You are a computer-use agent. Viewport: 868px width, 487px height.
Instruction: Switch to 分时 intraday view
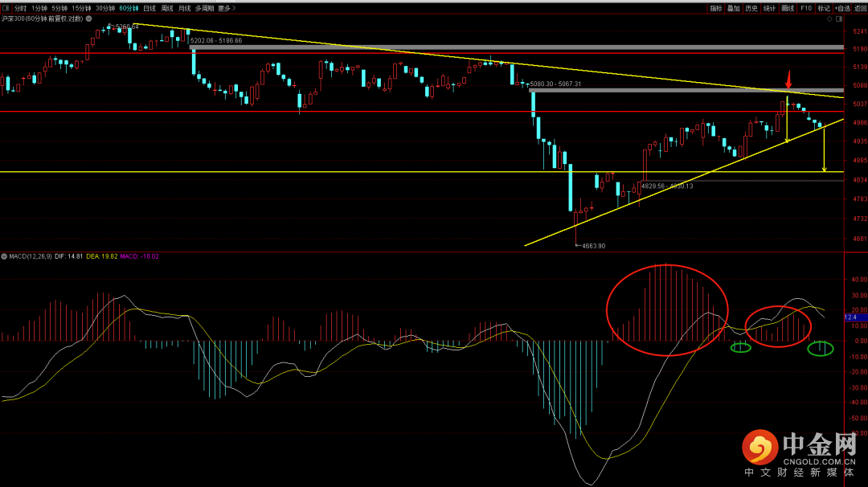click(x=20, y=8)
